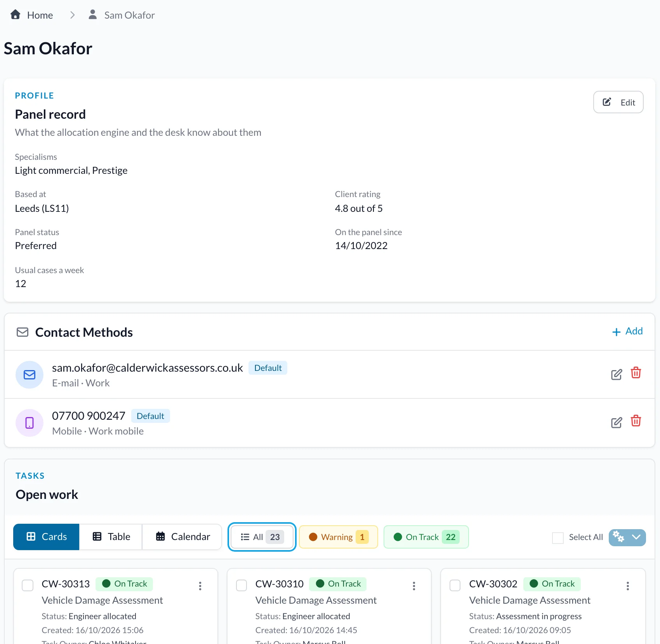The height and width of the screenshot is (644, 660).
Task: Click the On Track badge on CW-30302
Action: pyautogui.click(x=552, y=584)
